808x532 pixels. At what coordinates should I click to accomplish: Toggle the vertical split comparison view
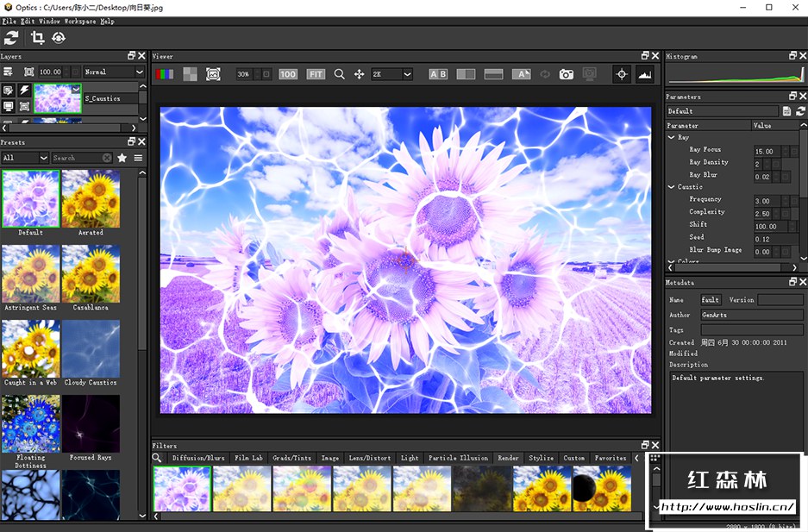[466, 74]
